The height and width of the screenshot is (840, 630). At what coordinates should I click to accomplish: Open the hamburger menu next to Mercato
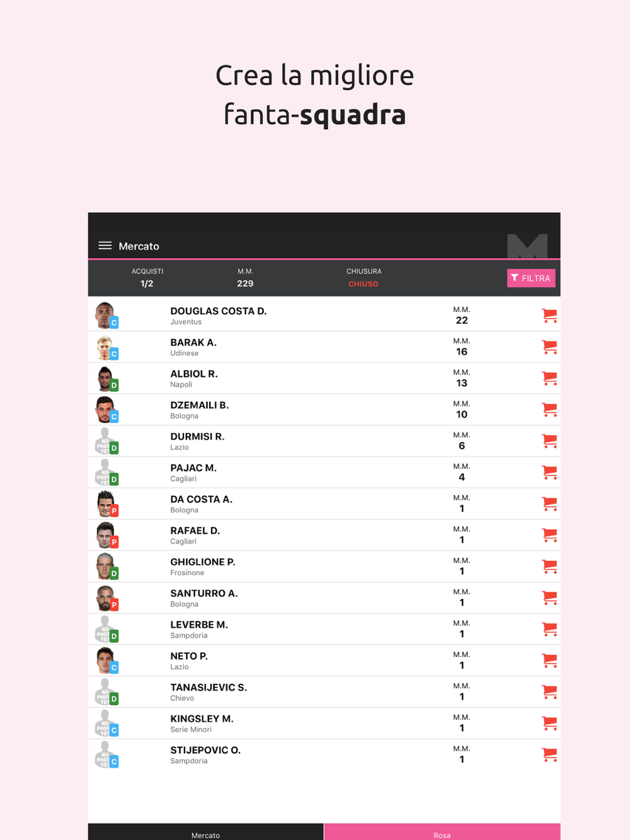click(x=105, y=246)
